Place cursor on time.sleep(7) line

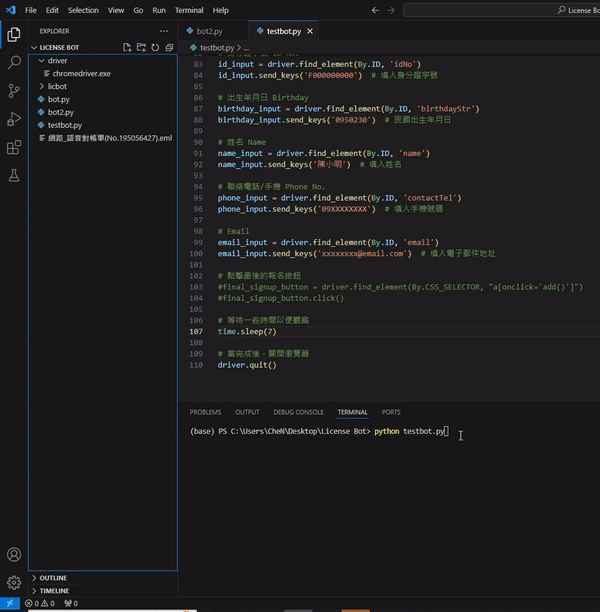(247, 332)
